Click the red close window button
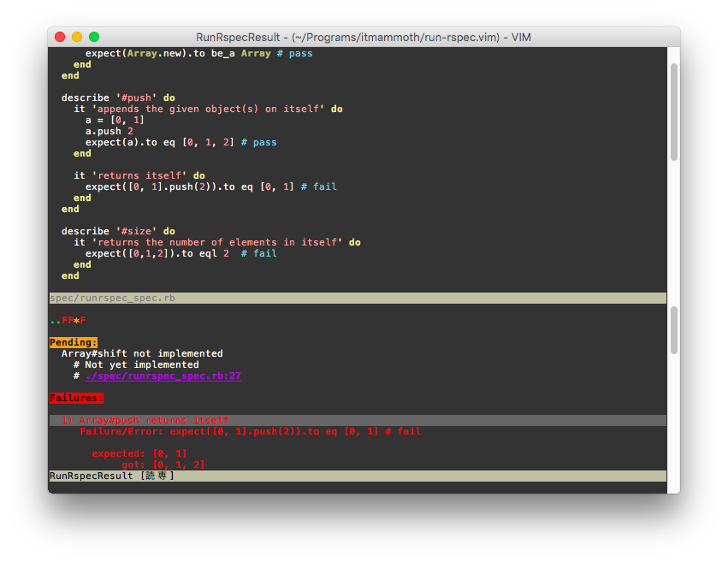Image resolution: width=728 pixels, height=562 pixels. (x=60, y=37)
